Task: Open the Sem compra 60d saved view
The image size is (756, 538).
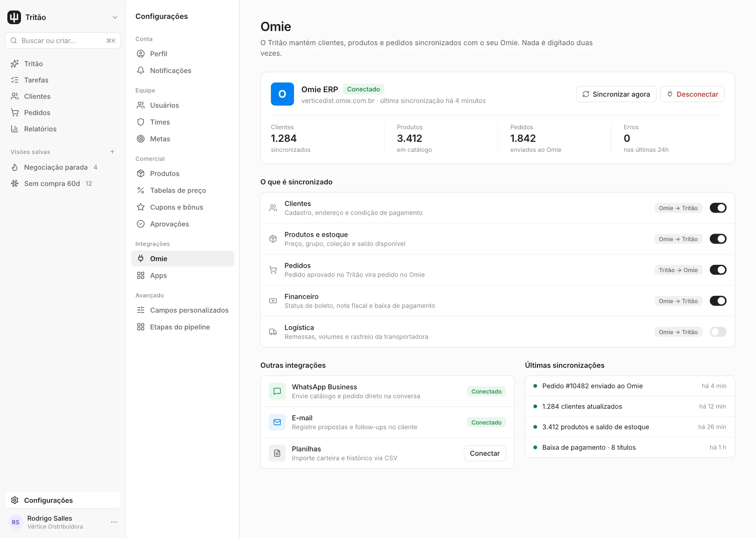Action: point(63,184)
